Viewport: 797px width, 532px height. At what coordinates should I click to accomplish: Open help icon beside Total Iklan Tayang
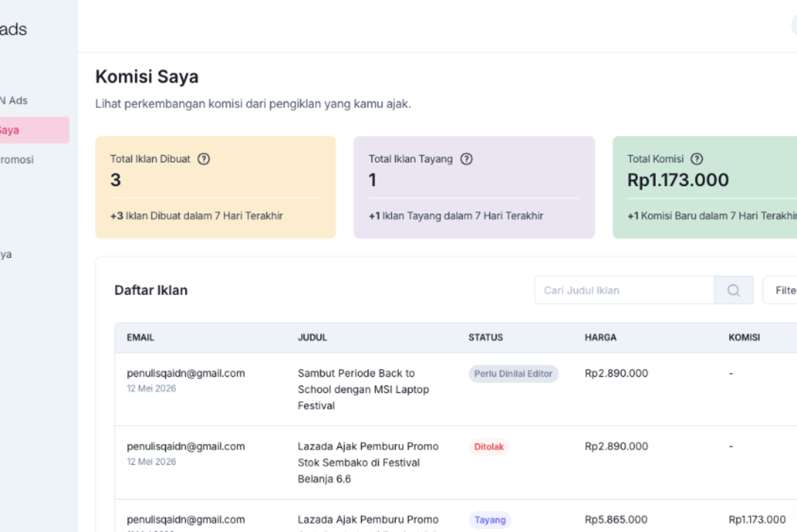[x=466, y=159]
